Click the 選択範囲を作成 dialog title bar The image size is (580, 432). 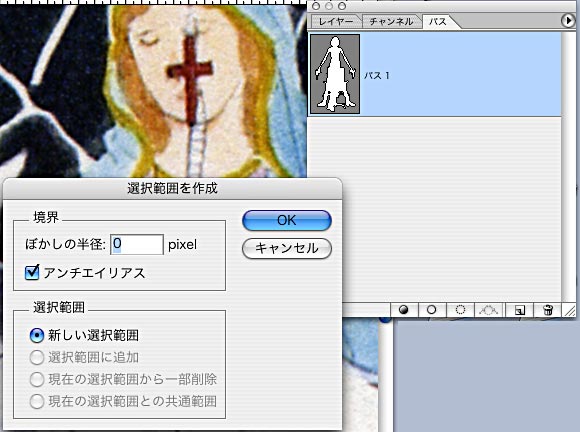pos(172,189)
